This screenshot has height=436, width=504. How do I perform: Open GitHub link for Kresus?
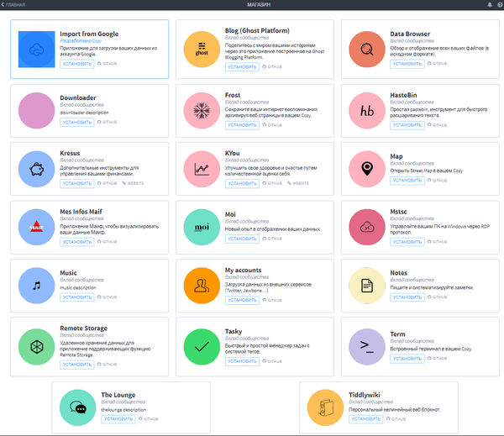click(x=107, y=183)
